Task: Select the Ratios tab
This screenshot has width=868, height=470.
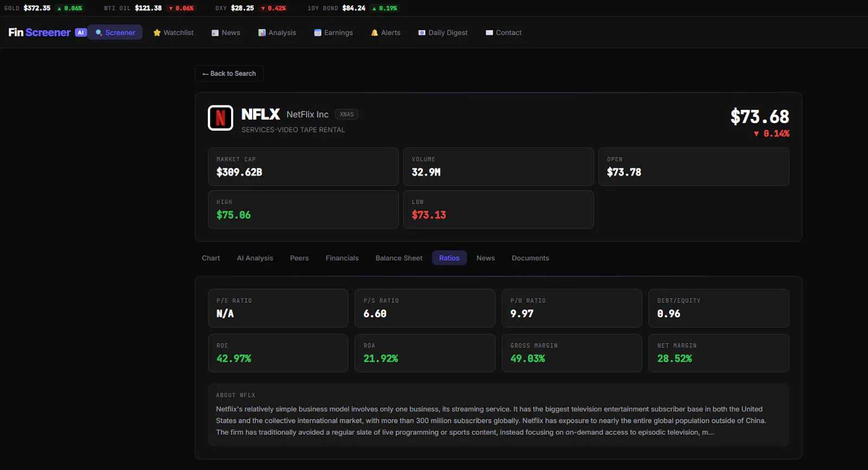Action: click(x=449, y=258)
